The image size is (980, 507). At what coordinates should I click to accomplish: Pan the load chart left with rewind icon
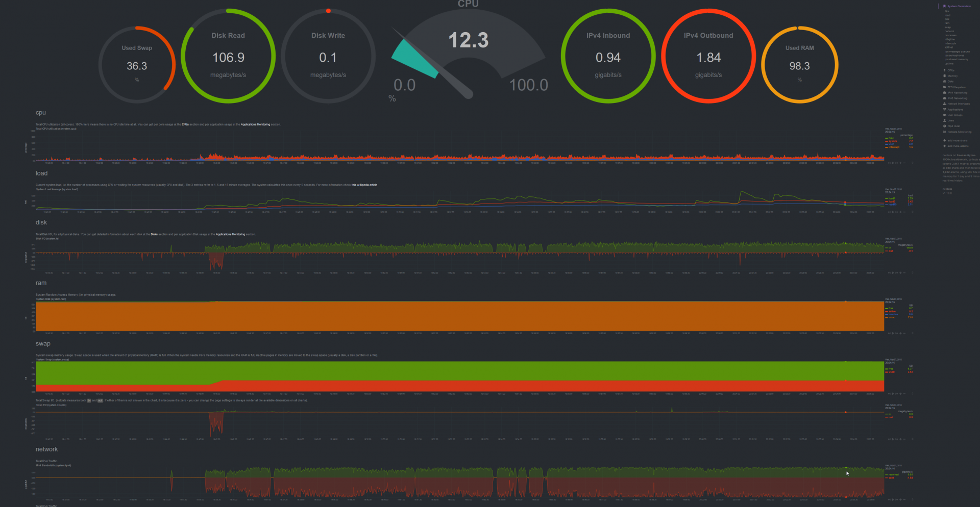point(889,212)
